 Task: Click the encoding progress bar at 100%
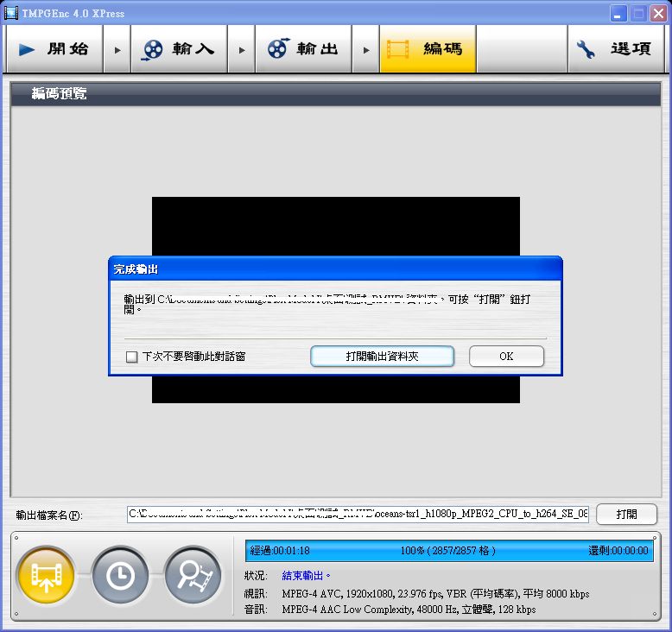449,551
